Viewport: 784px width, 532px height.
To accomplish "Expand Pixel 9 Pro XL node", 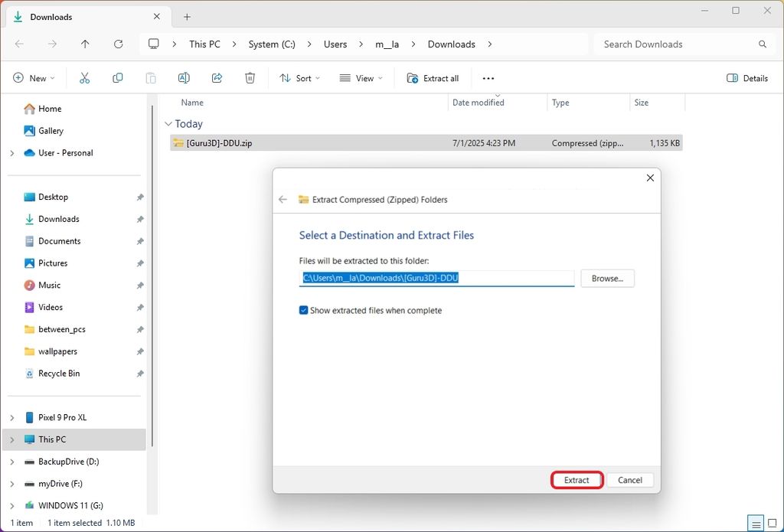I will coord(12,417).
